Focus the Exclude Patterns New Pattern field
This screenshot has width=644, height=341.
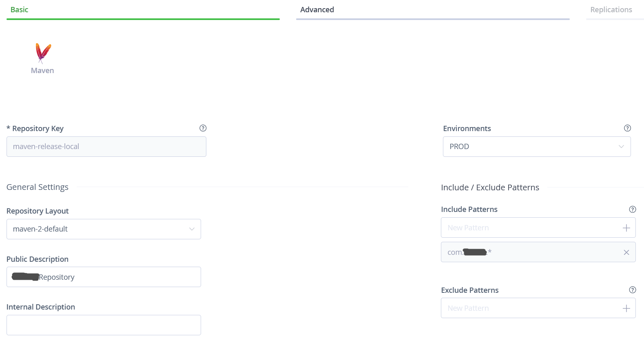pos(530,308)
